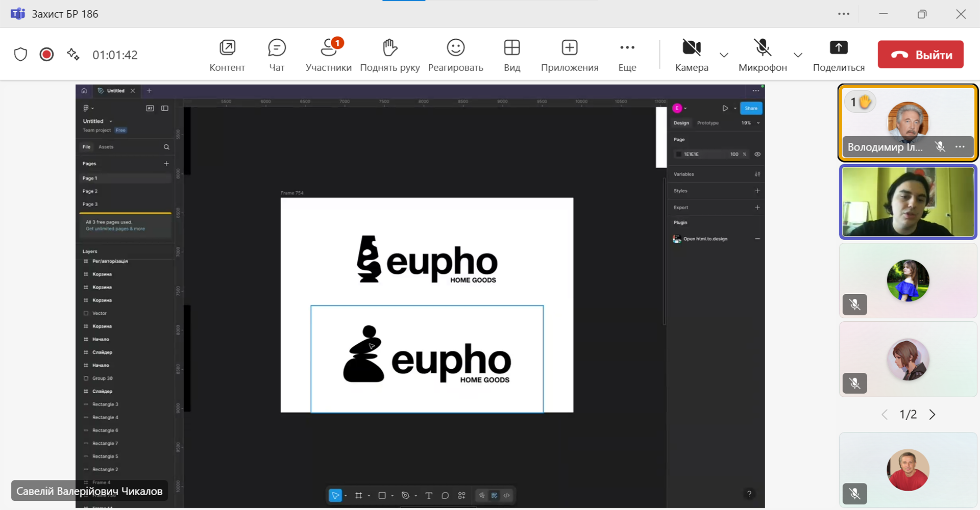980x510 pixels.
Task: Open the More (Еще) menu
Action: click(x=627, y=48)
